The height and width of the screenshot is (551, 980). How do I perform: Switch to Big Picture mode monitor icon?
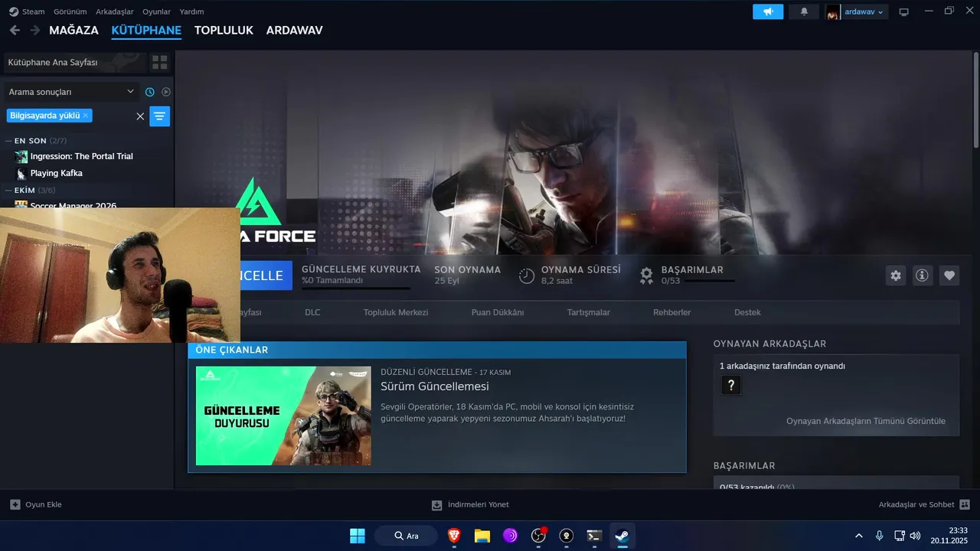[x=903, y=11]
